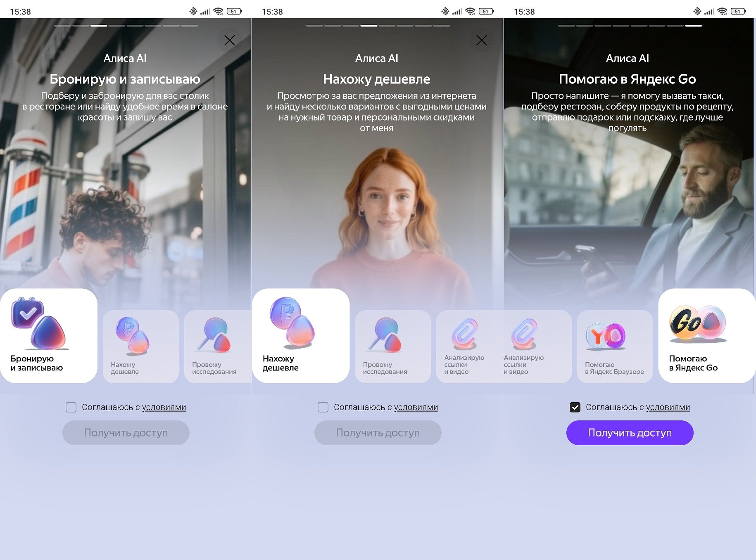Tick 'Соглашаюсь с условиями' checkbox in middle screen

click(323, 407)
